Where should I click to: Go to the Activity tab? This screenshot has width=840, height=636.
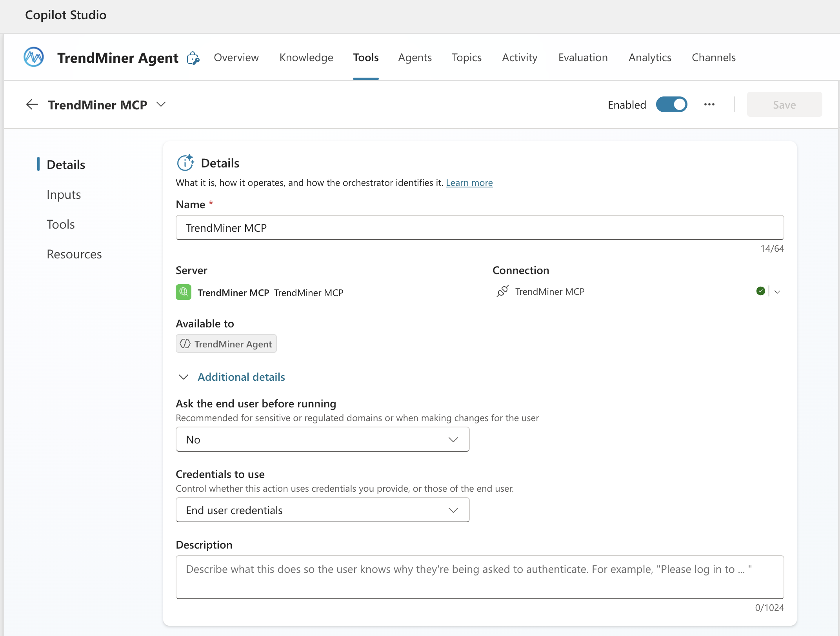(x=520, y=58)
